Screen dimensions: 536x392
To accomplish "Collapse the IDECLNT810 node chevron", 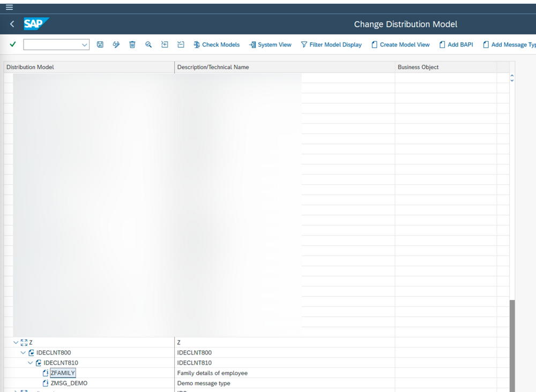I will (31, 363).
